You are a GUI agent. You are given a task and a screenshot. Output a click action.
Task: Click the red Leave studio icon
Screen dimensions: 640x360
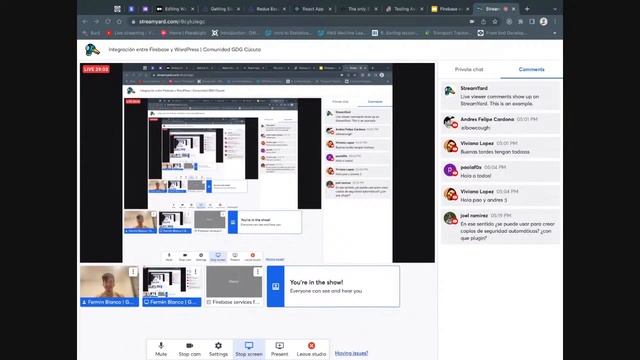click(x=311, y=346)
